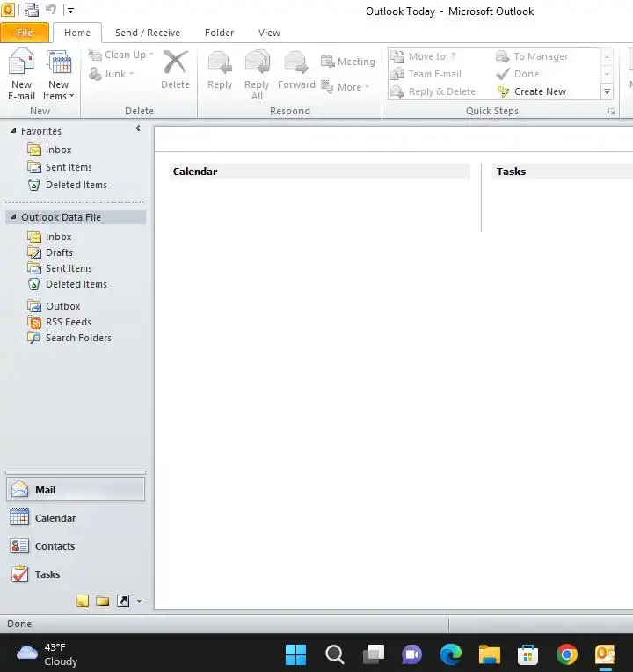Screen dimensions: 633x672
Task: Select the Move to: ? quick step
Action: pyautogui.click(x=423, y=56)
